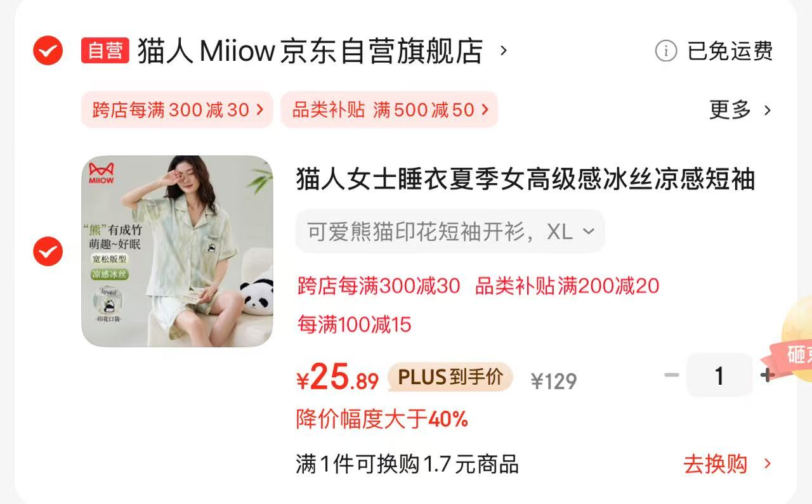Edit the quantity field showing 1

[x=719, y=375]
